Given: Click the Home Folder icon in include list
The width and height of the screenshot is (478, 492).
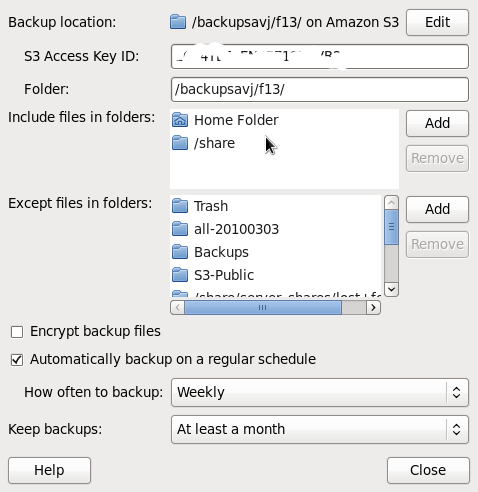Looking at the screenshot, I should pyautogui.click(x=180, y=120).
